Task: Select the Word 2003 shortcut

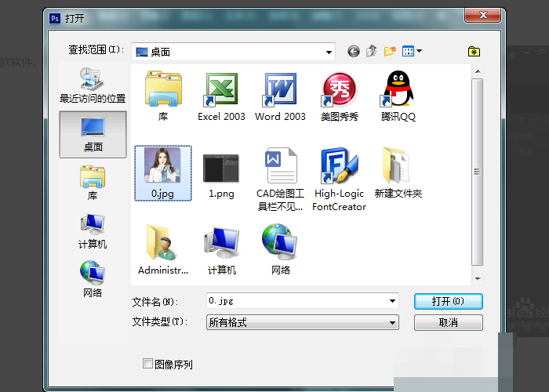Action: [x=280, y=96]
